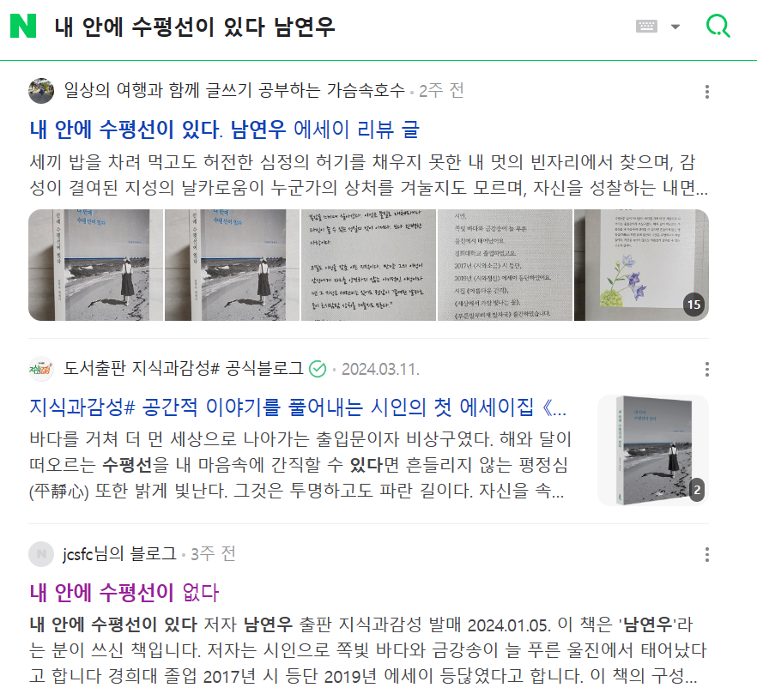
Task: Open more options for 지식과감성# post
Action: [x=707, y=370]
